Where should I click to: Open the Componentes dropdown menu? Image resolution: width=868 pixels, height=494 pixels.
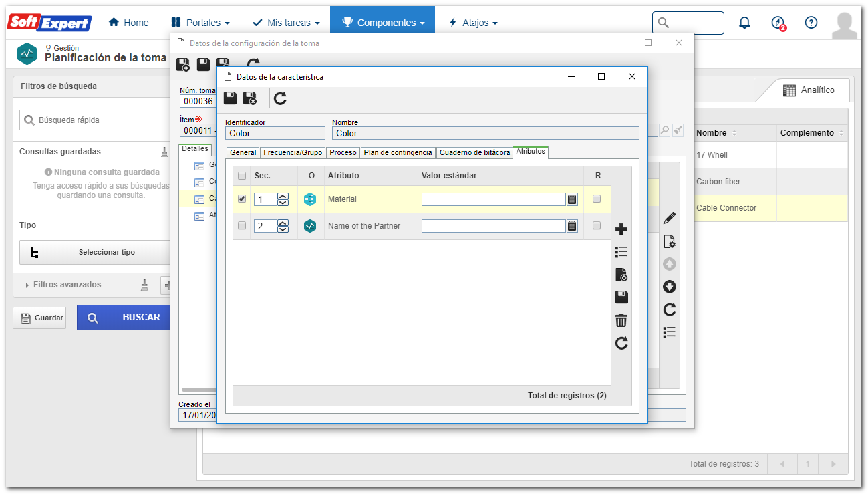coord(383,23)
